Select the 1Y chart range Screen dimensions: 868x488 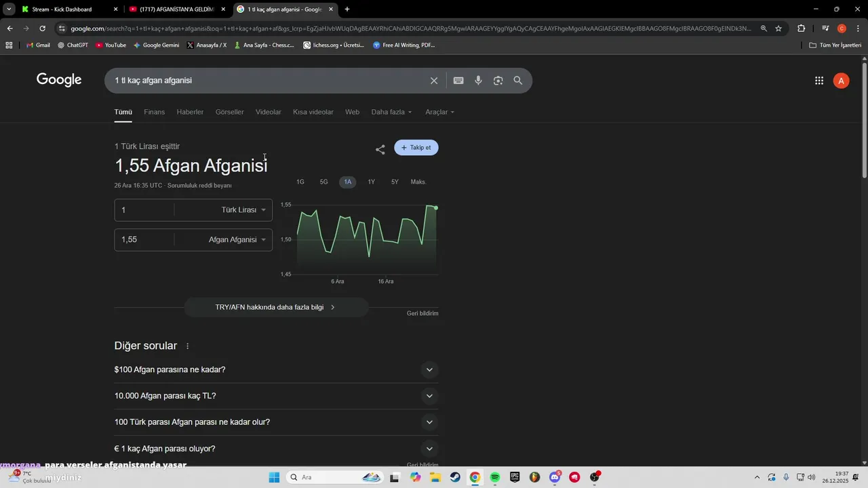pos(372,182)
